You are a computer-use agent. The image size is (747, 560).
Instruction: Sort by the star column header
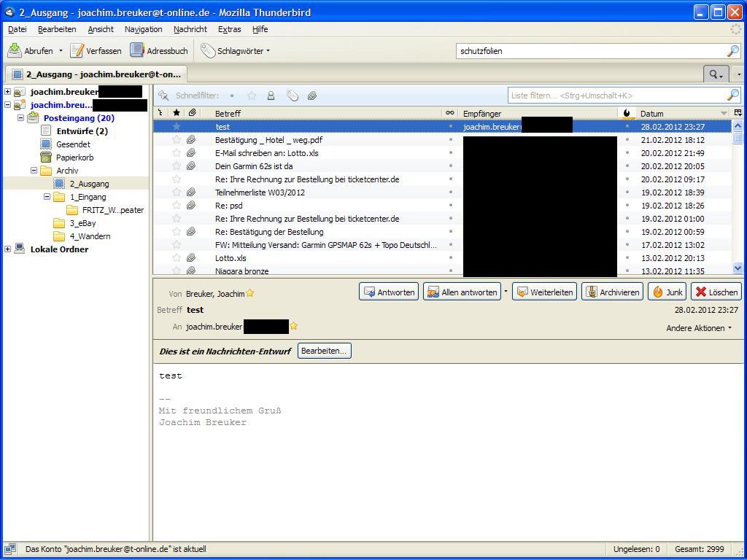(x=177, y=113)
